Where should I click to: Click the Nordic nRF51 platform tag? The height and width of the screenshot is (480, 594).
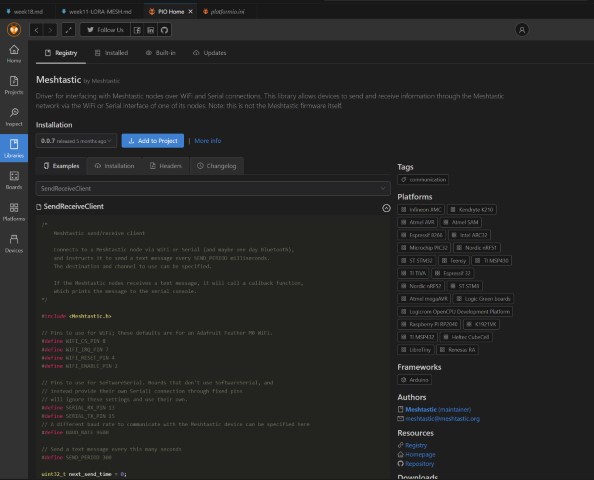(x=477, y=248)
